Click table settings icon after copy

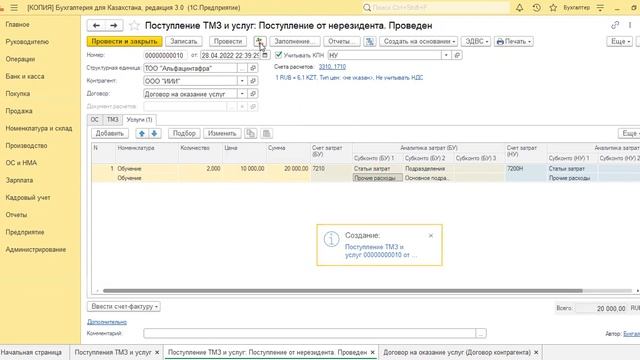[x=266, y=133]
